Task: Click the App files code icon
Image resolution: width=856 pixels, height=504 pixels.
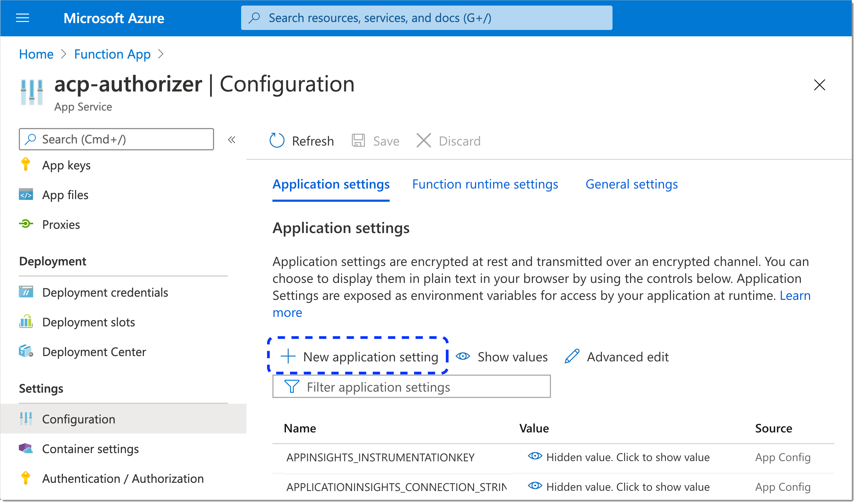Action: point(26,195)
